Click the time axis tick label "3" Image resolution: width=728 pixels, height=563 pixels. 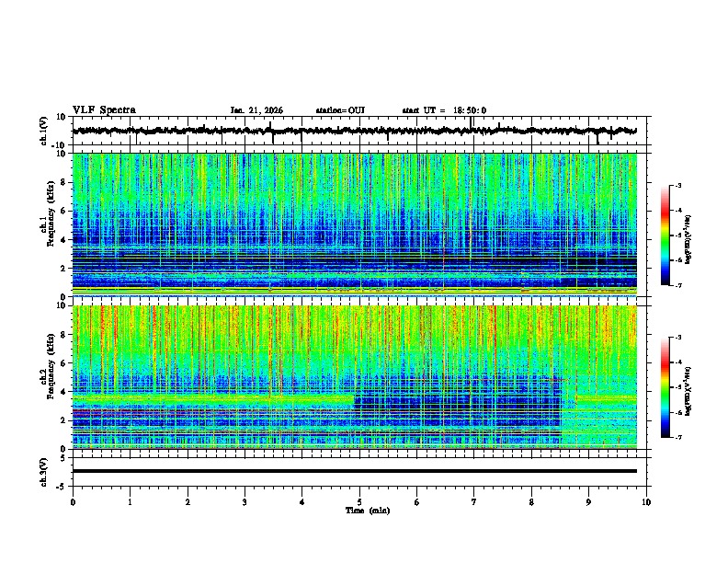click(245, 502)
